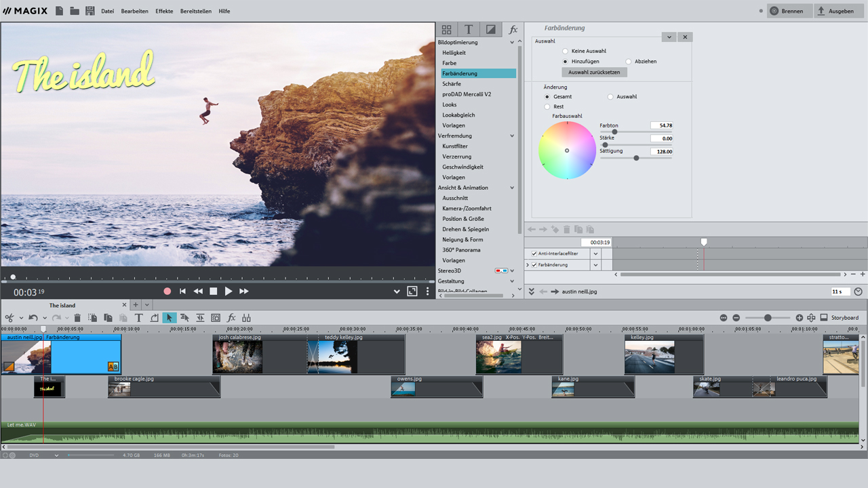Open the title templates tab in the media panel
Image resolution: width=868 pixels, height=488 pixels.
coord(469,29)
